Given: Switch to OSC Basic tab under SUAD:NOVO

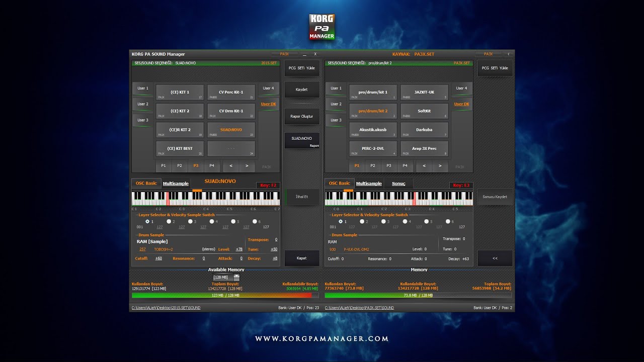Looking at the screenshot, I should pos(146,184).
